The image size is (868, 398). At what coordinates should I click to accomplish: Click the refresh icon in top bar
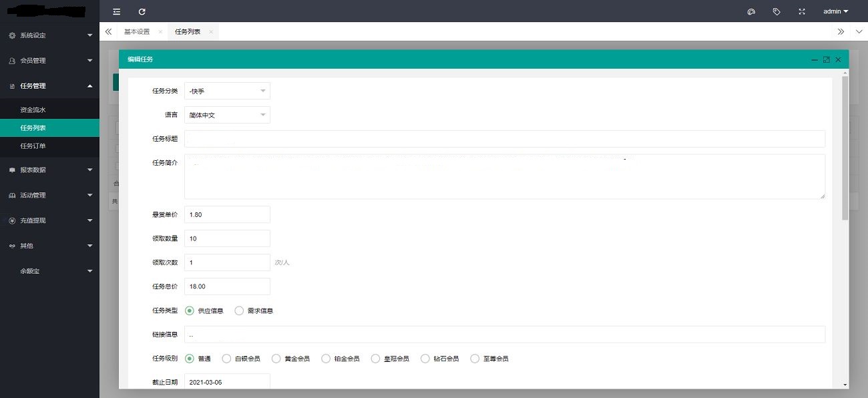tap(142, 11)
